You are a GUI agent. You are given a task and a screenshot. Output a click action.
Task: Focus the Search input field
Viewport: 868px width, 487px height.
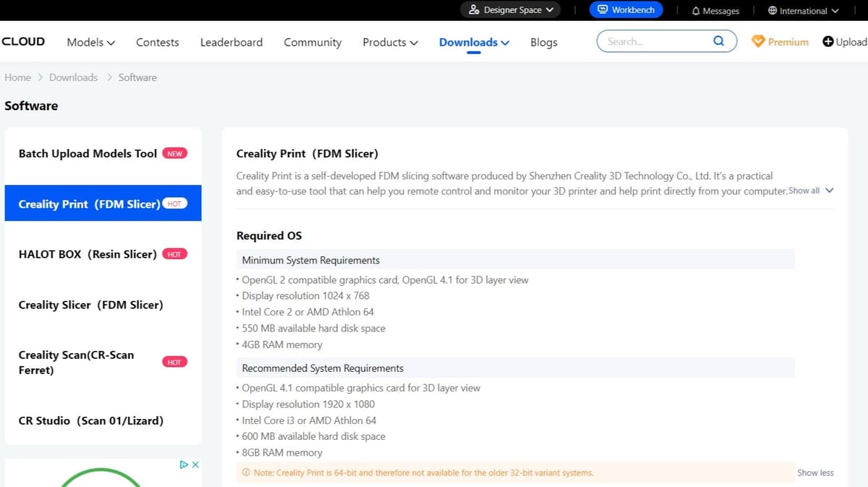[x=658, y=41]
